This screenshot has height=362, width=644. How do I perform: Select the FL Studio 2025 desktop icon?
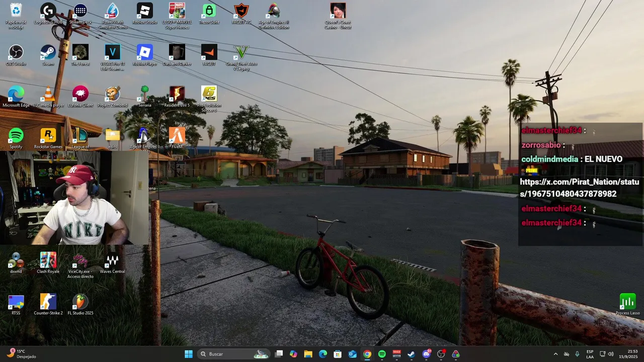[x=80, y=304]
